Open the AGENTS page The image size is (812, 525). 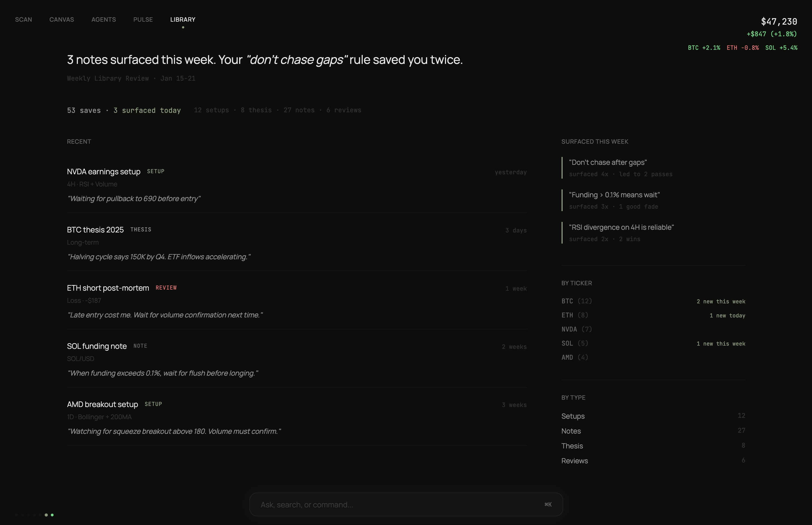[x=104, y=19]
